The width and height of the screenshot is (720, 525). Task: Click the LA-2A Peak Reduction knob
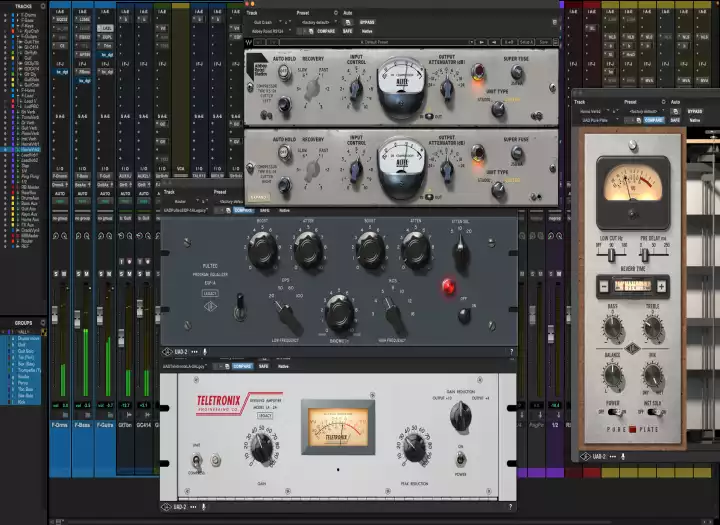click(415, 448)
